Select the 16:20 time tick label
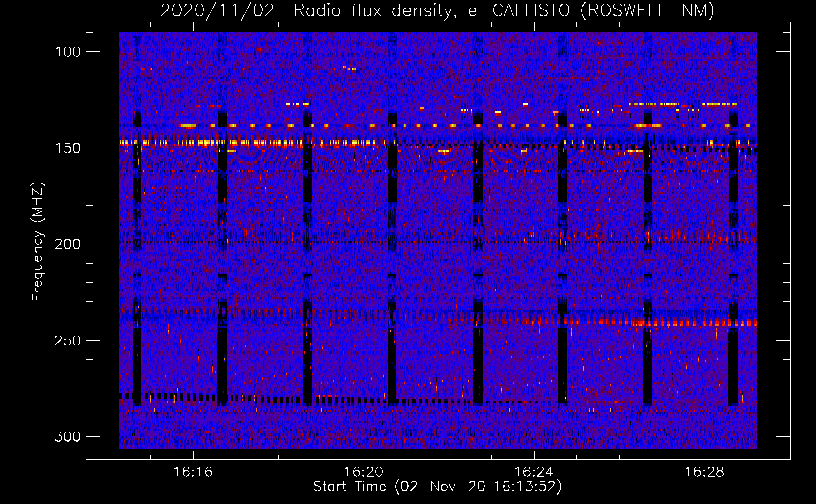816x504 pixels. (364, 472)
